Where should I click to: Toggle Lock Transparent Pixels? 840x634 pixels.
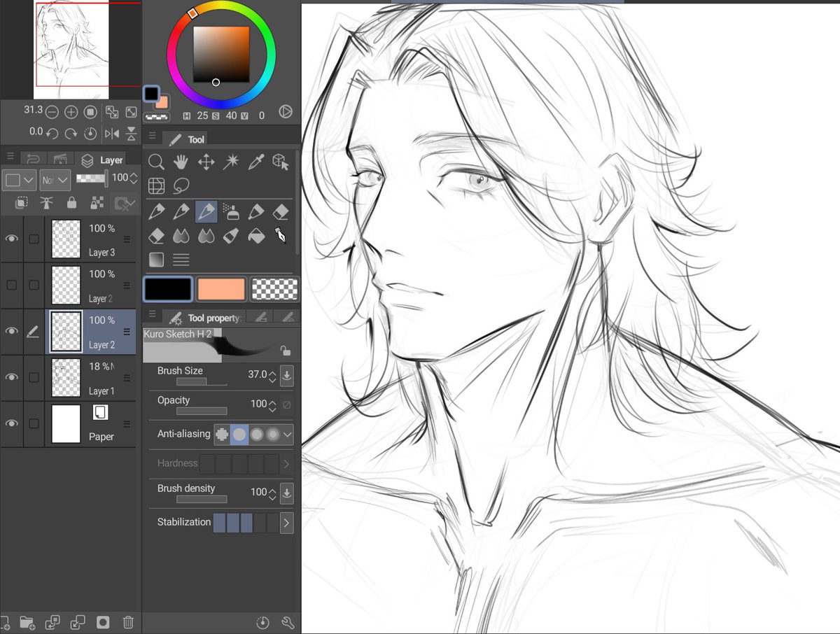[x=97, y=203]
